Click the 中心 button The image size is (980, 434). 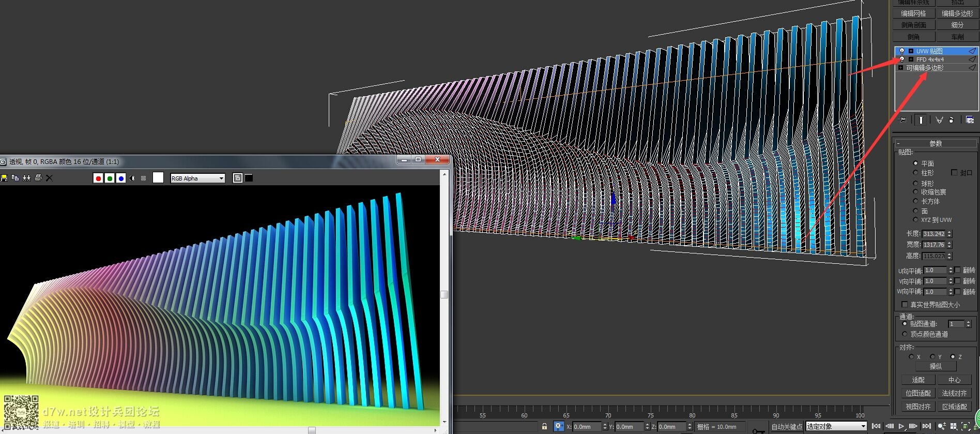954,380
